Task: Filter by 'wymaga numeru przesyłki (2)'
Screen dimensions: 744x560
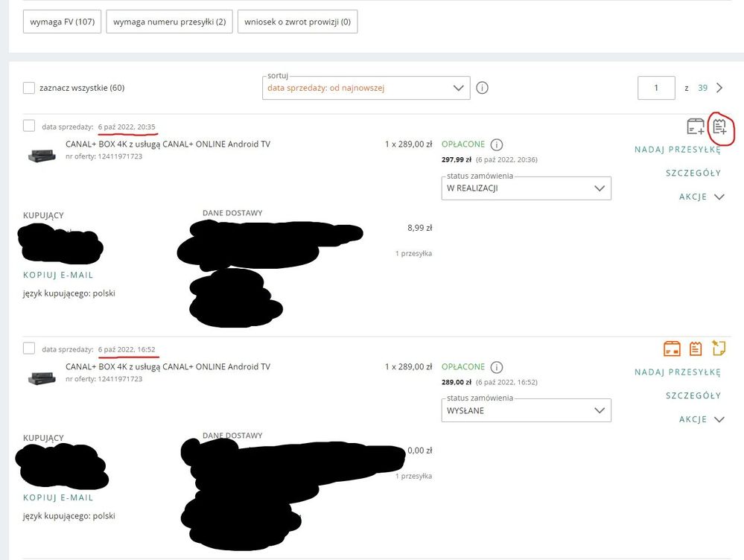Action: [x=169, y=22]
